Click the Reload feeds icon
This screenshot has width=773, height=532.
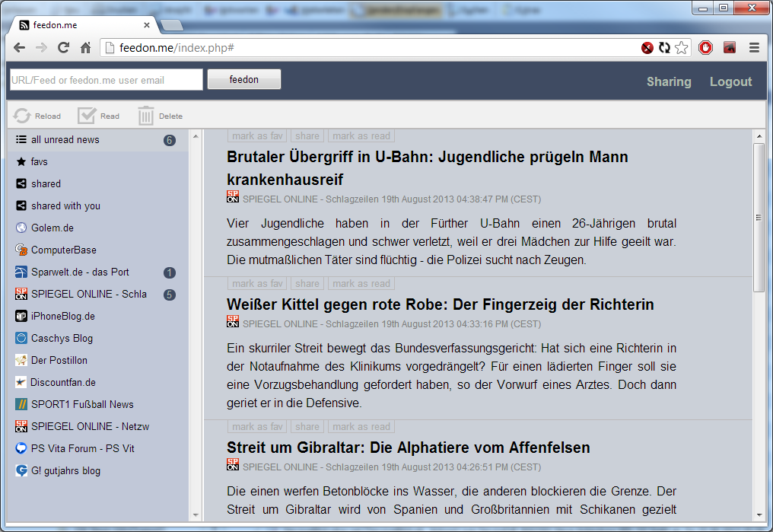pyautogui.click(x=22, y=116)
